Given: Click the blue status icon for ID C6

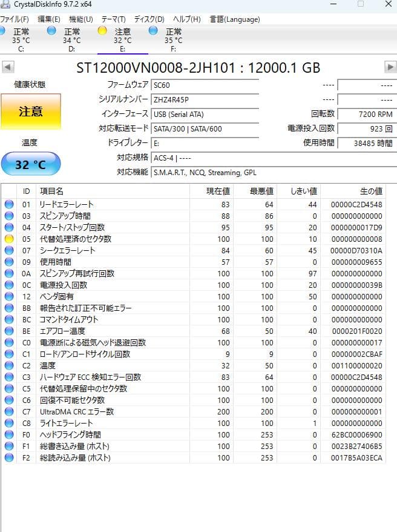Looking at the screenshot, I should [9, 401].
